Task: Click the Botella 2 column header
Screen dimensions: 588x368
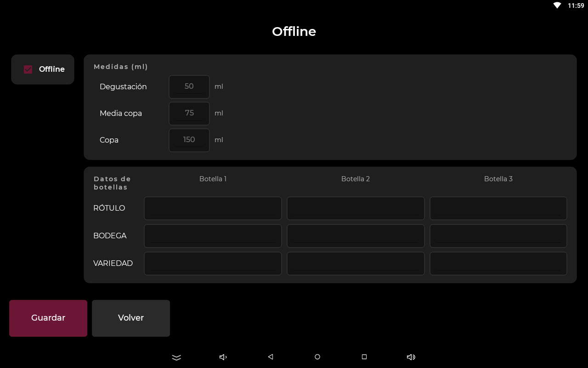Action: (356, 179)
